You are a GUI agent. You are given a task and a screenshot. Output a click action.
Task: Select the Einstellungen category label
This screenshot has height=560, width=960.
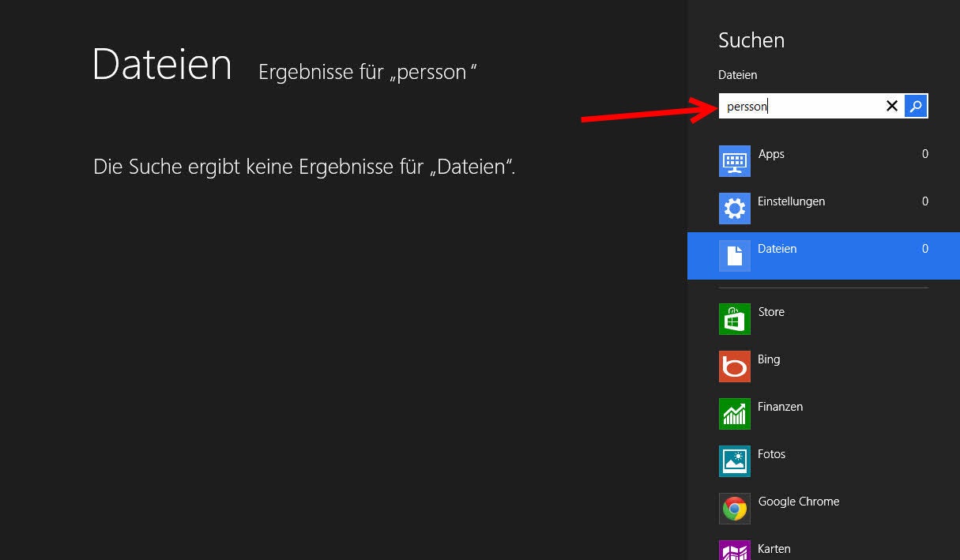tap(791, 201)
